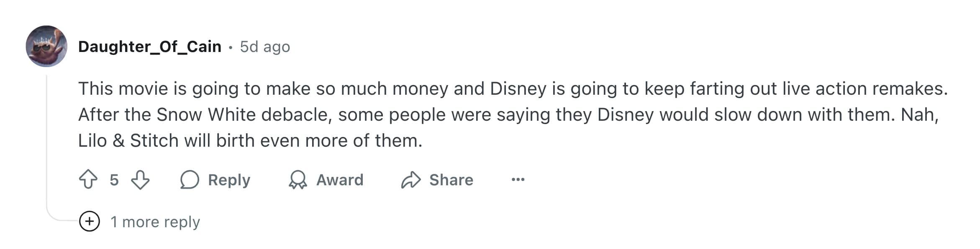Click the Reply speech bubble icon
This screenshot has width=980, height=249.
(x=190, y=180)
